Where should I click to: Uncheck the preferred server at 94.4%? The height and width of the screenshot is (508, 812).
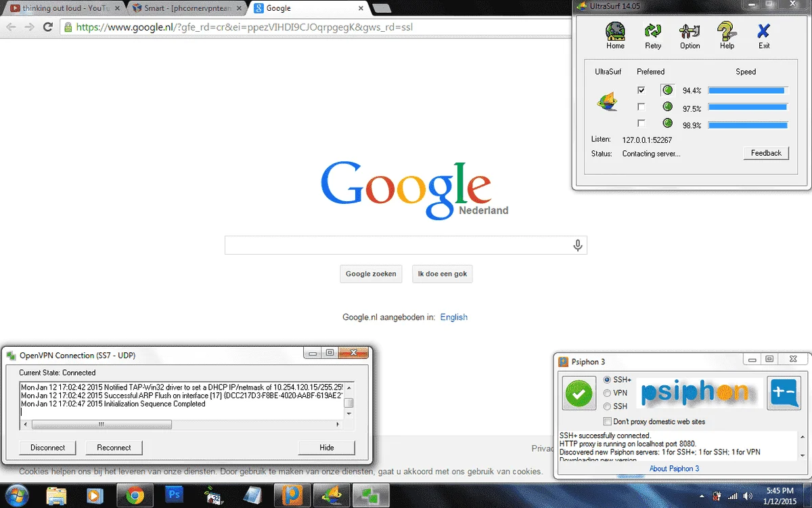pos(641,89)
